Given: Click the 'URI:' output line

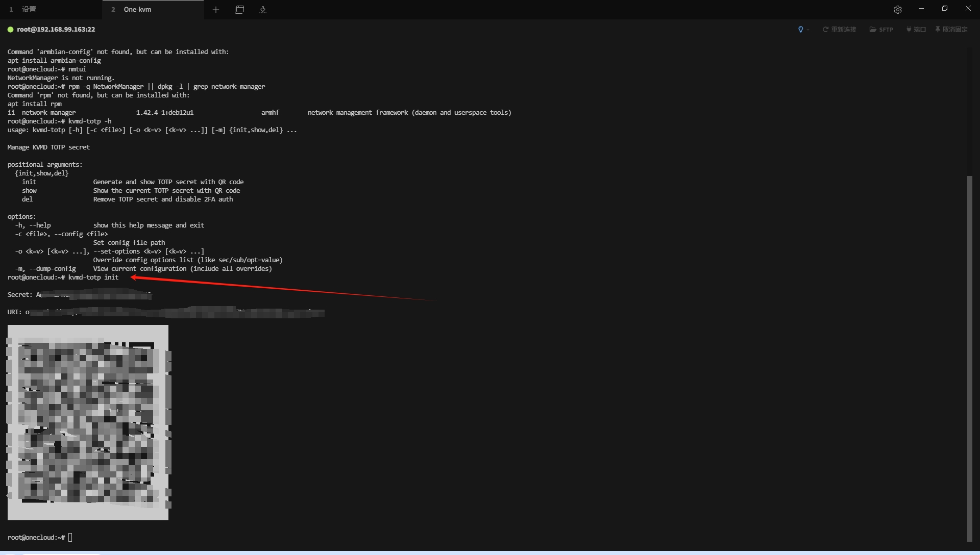Looking at the screenshot, I should (x=166, y=312).
